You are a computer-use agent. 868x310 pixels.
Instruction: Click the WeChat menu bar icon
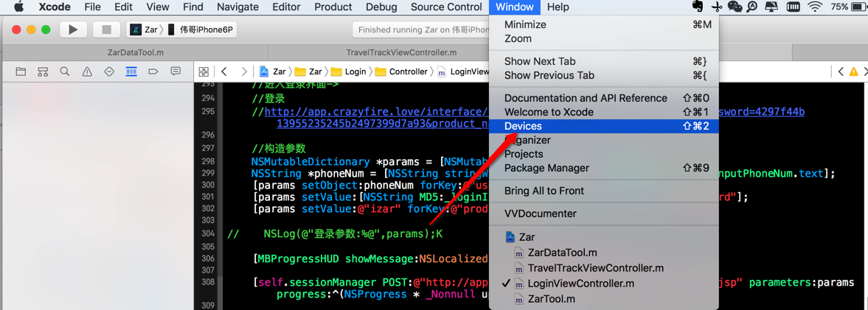pos(735,7)
